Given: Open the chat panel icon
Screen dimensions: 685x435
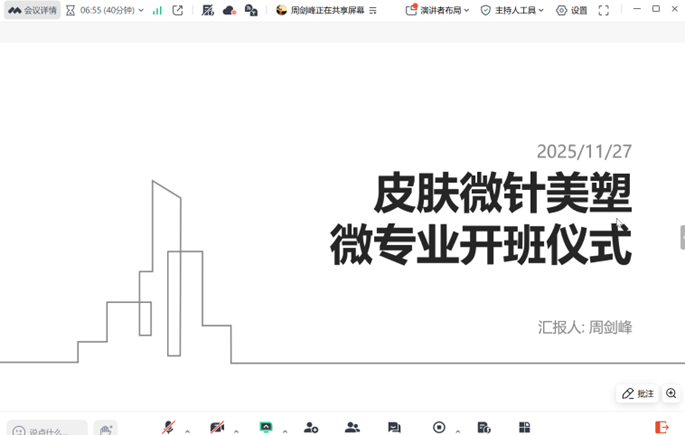Looking at the screenshot, I should 394,427.
